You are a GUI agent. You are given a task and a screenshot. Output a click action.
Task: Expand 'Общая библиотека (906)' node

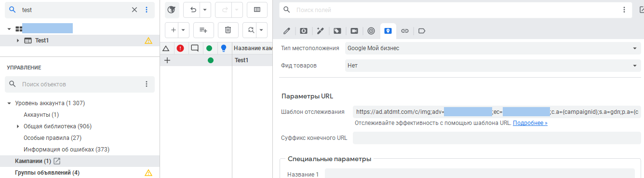tap(18, 126)
